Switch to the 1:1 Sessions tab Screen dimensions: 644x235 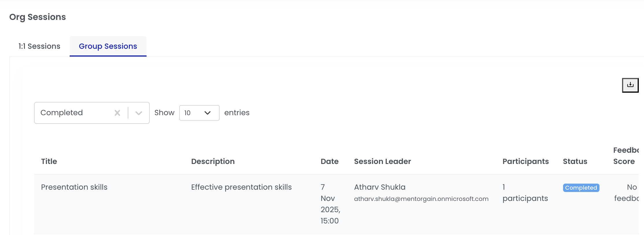[39, 46]
